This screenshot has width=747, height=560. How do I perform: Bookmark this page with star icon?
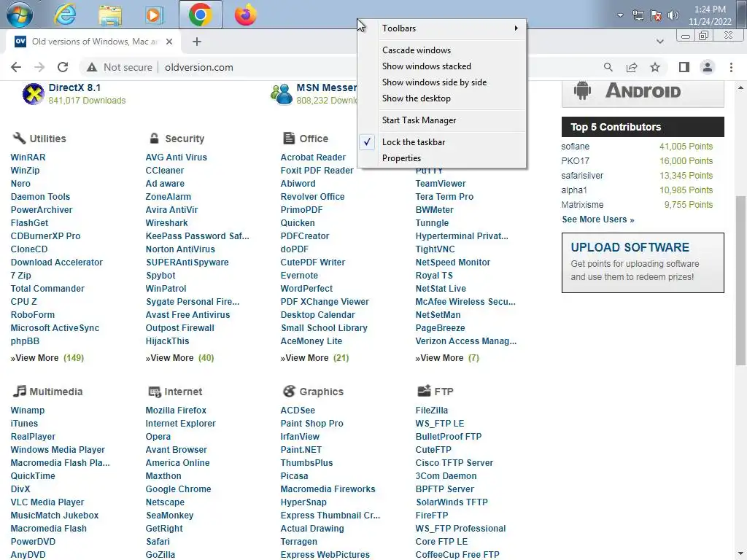click(655, 67)
